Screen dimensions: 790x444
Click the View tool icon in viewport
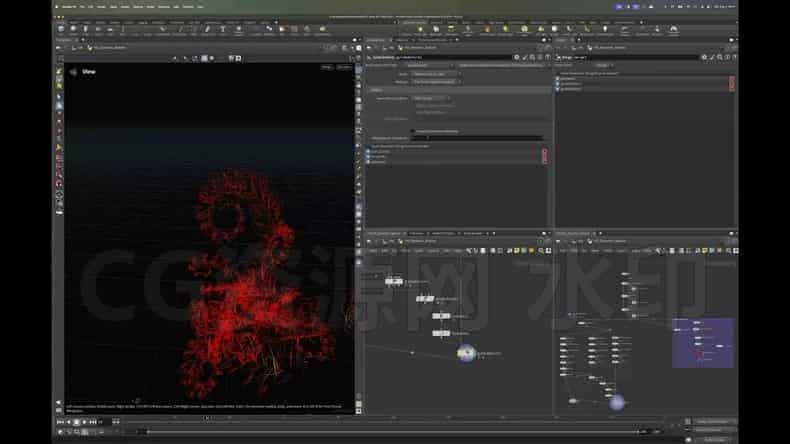tap(74, 72)
